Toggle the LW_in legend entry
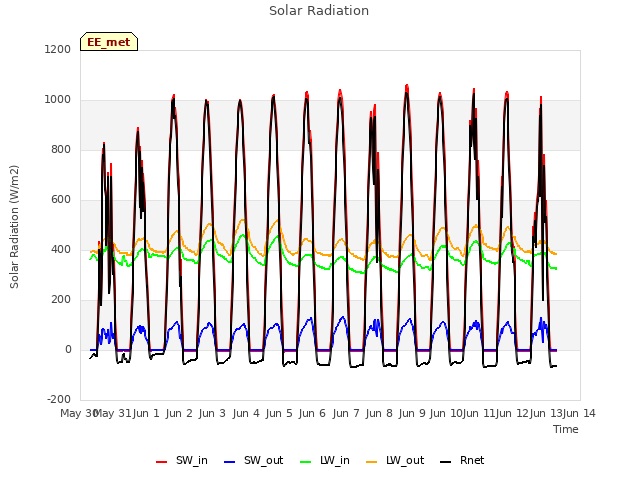The height and width of the screenshot is (480, 640). [325, 460]
